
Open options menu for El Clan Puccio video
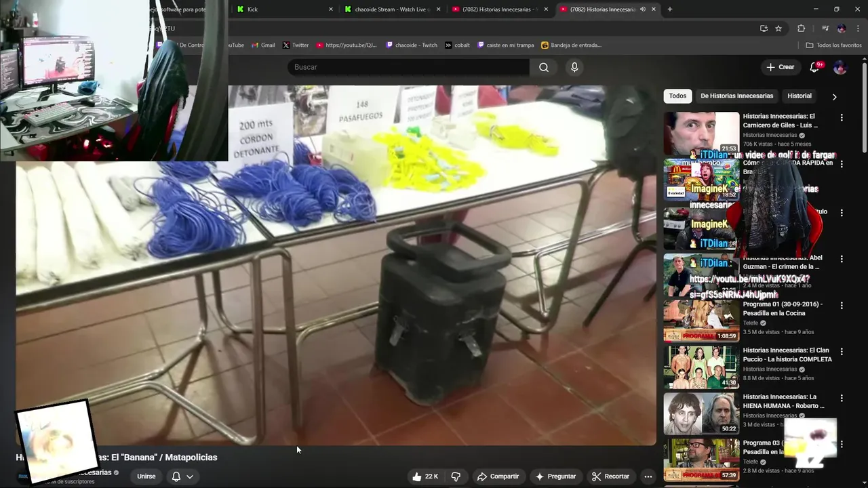point(842,352)
